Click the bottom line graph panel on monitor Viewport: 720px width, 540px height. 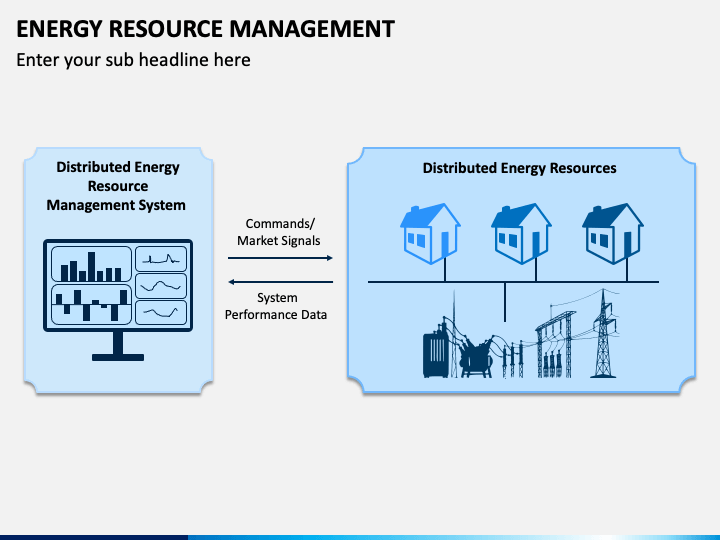point(161,312)
